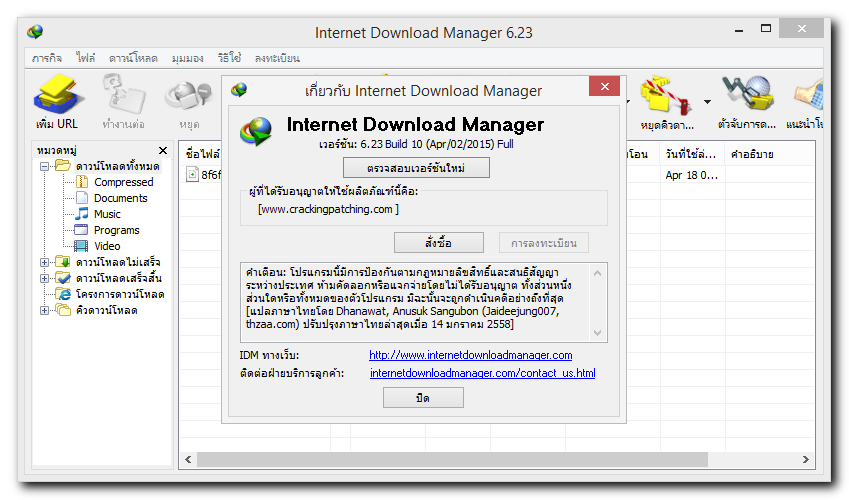This screenshot has height=500, width=849.
Task: Click the Add URL (เพิ่ม URL) toolbar icon
Action: tap(57, 94)
